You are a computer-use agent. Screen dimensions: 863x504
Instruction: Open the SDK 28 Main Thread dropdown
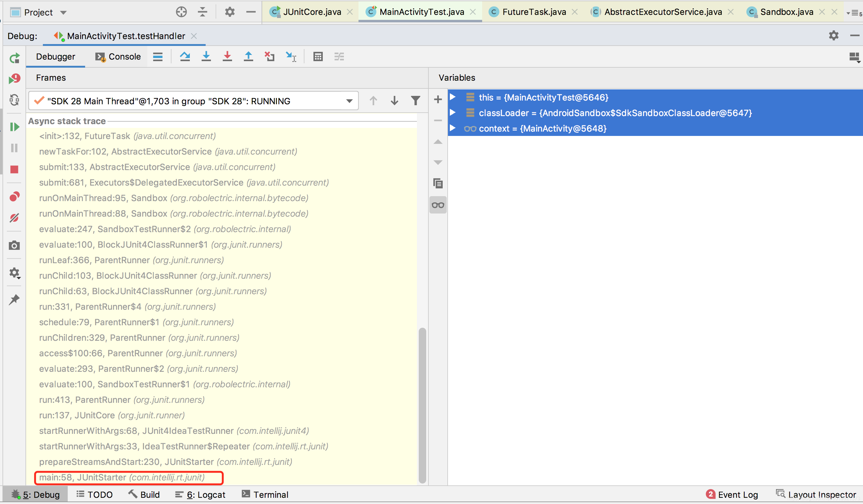(349, 101)
